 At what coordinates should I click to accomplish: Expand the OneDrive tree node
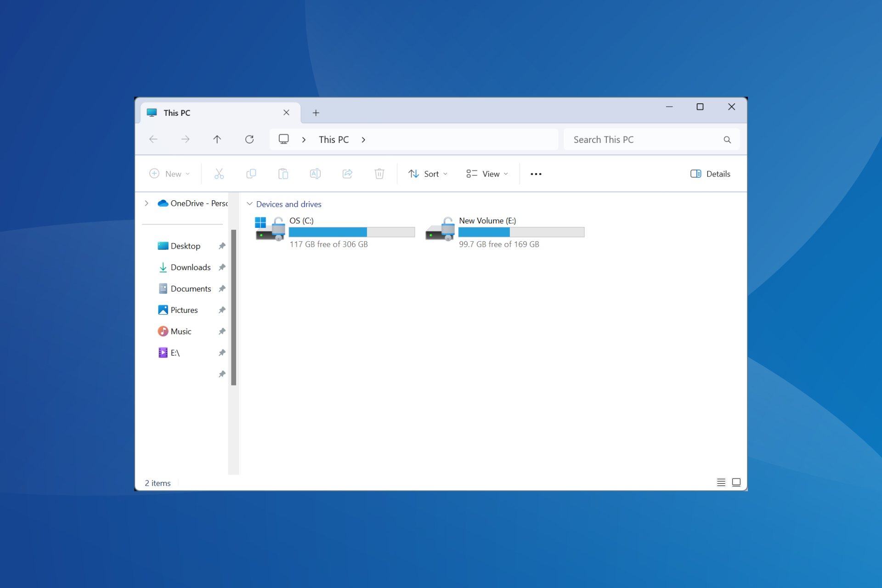(x=147, y=203)
